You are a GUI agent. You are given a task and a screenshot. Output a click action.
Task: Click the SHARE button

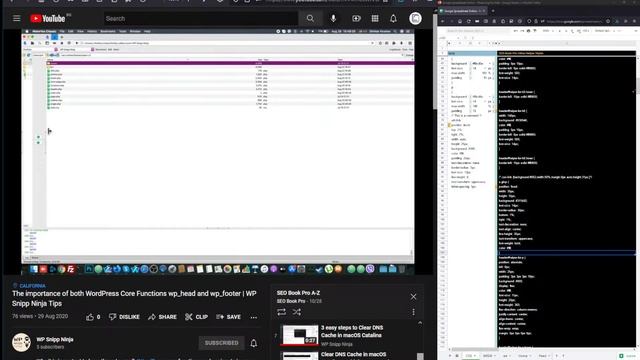coord(162,317)
